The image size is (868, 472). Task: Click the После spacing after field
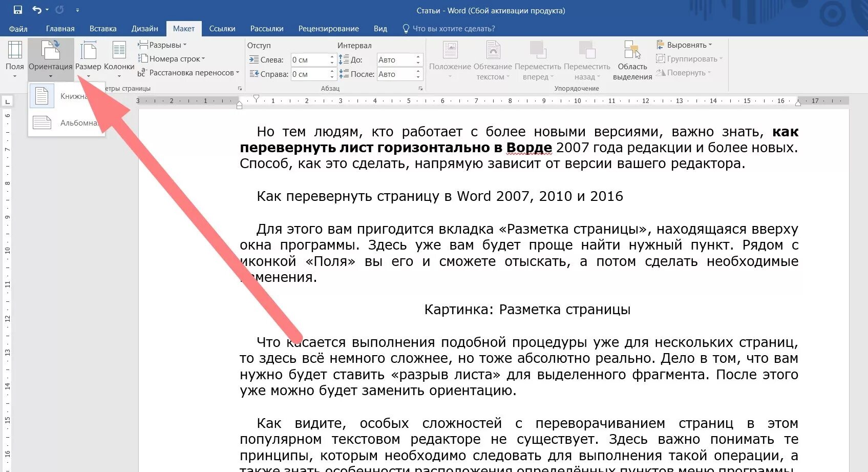[395, 74]
